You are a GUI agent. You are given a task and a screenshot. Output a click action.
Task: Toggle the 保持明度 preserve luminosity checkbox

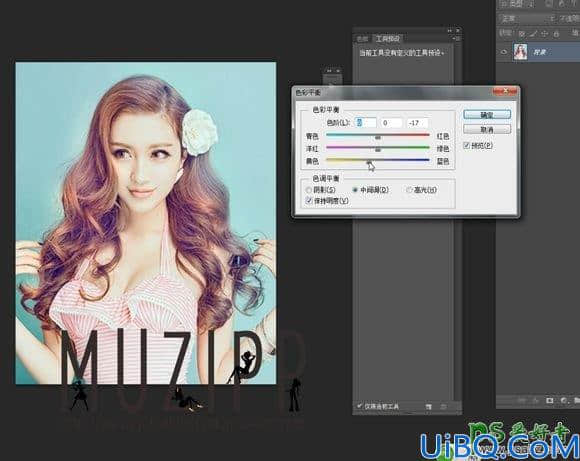click(x=308, y=201)
